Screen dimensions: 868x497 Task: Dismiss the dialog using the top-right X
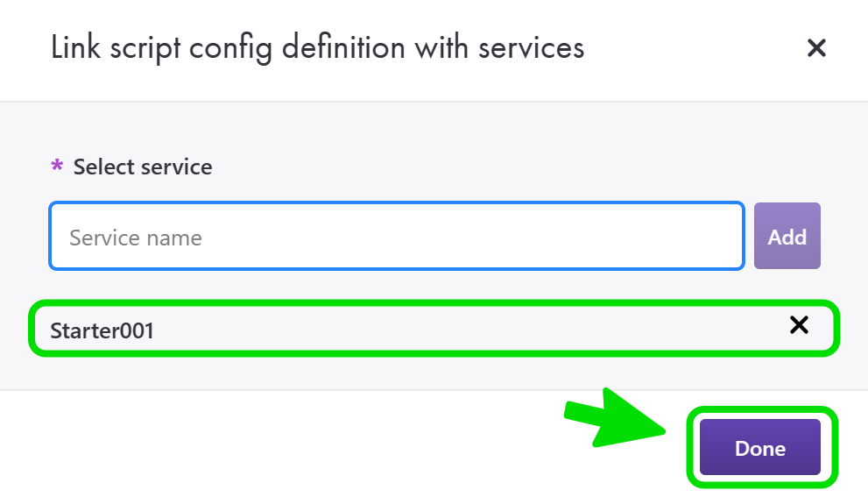coord(816,48)
